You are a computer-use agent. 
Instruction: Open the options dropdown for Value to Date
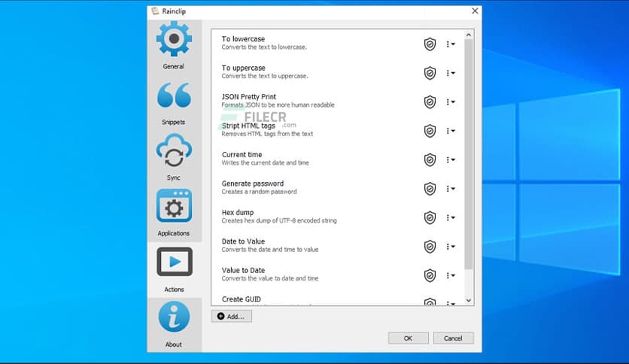(451, 275)
